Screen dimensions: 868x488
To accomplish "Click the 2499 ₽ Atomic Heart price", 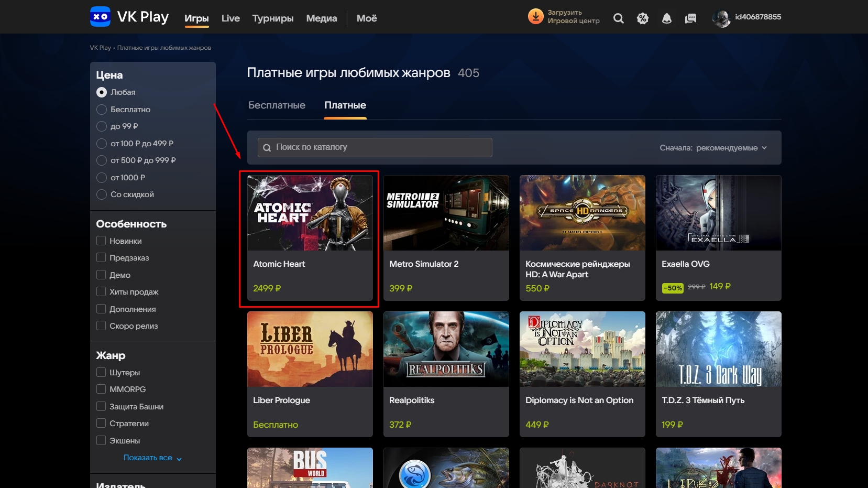I will [267, 288].
